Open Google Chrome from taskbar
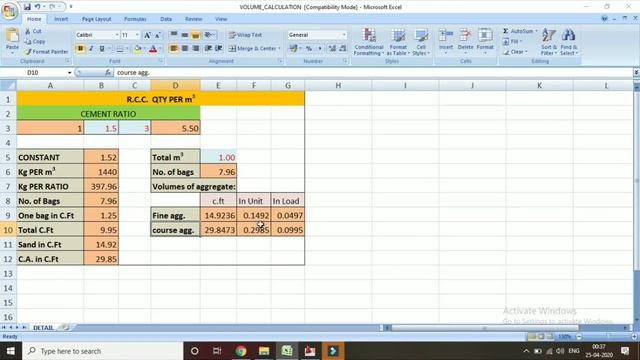 tap(241, 351)
